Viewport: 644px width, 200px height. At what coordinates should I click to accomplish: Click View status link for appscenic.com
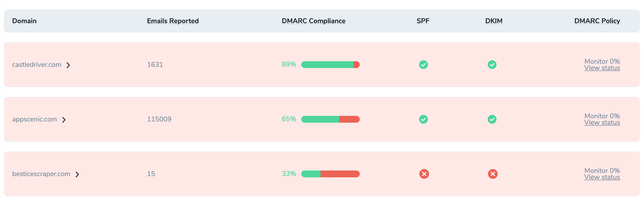602,122
